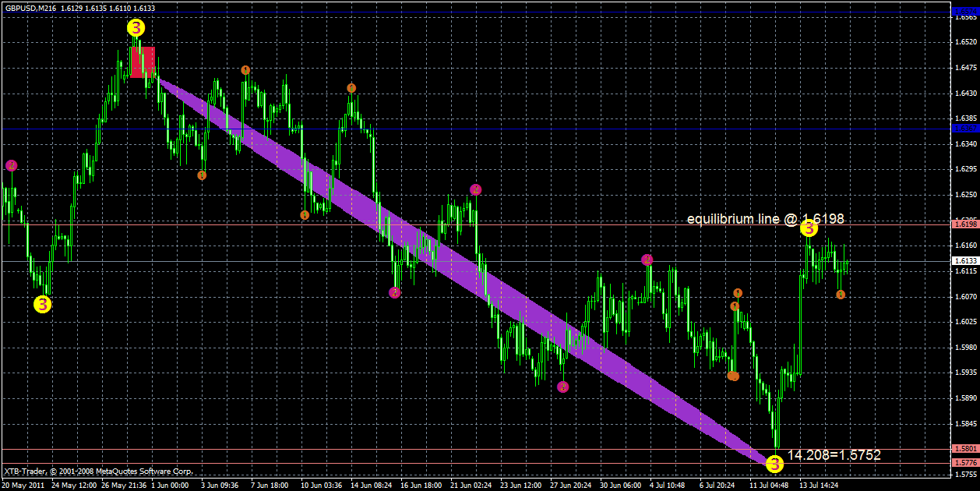This screenshot has height=491, width=980.
Task: Click the 1.6160 price axis label
Action: pyautogui.click(x=966, y=245)
